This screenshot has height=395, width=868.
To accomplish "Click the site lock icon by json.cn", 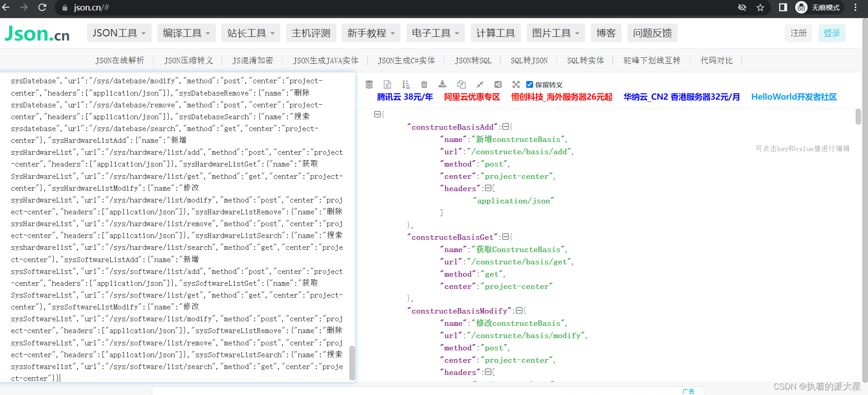I will coord(64,8).
